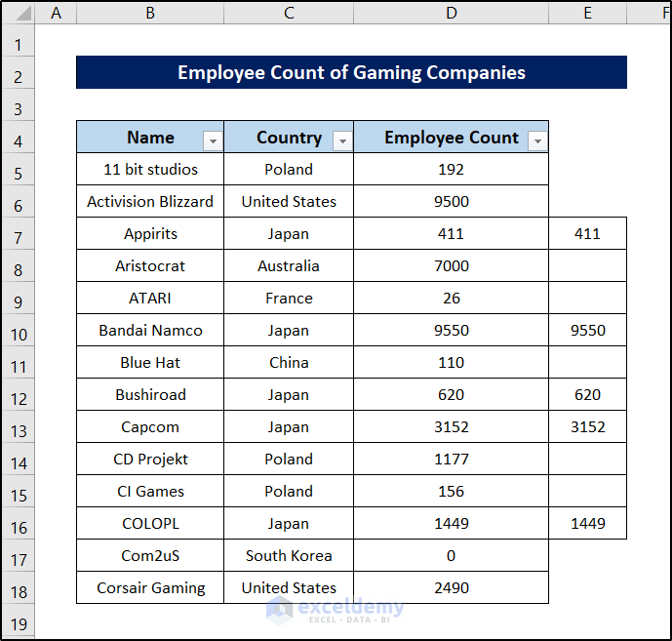Select the Australia country cell
The height and width of the screenshot is (641, 672).
coord(289,265)
